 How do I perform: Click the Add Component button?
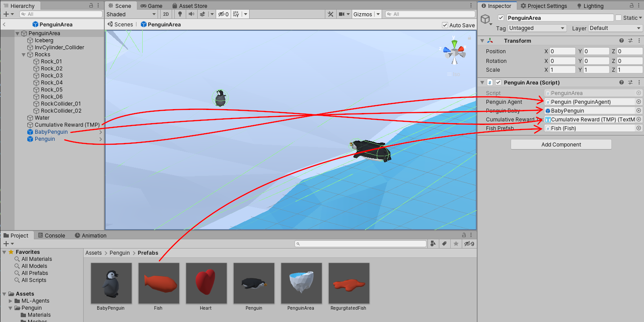click(561, 144)
